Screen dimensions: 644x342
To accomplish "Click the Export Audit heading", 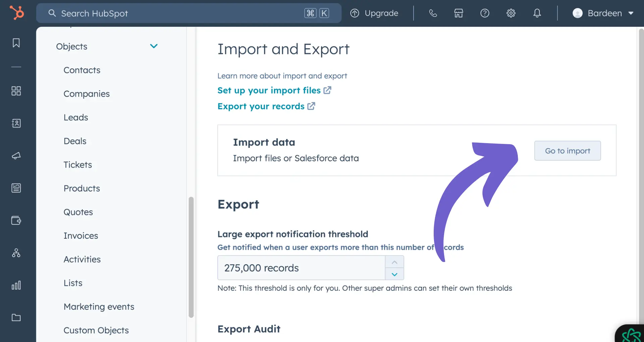I will click(x=249, y=329).
